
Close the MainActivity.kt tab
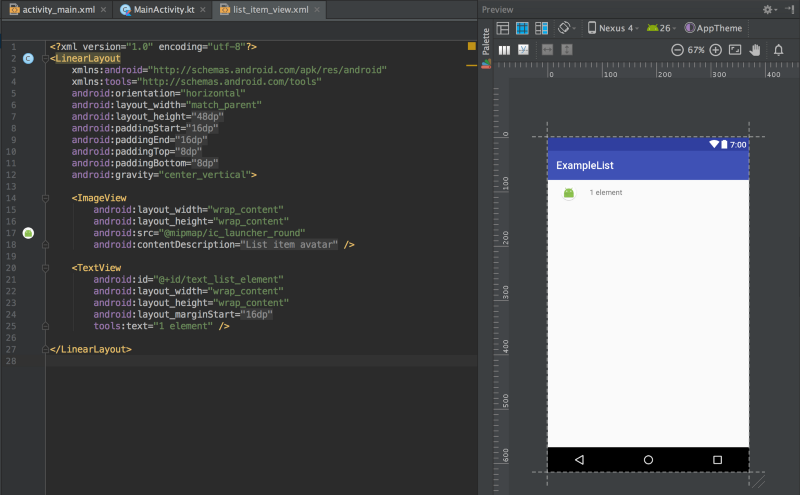pyautogui.click(x=203, y=9)
